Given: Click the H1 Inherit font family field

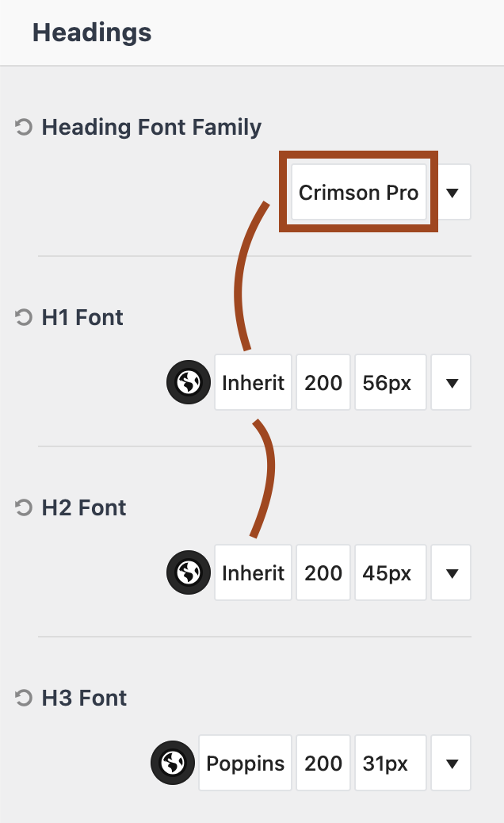Looking at the screenshot, I should pos(254,382).
